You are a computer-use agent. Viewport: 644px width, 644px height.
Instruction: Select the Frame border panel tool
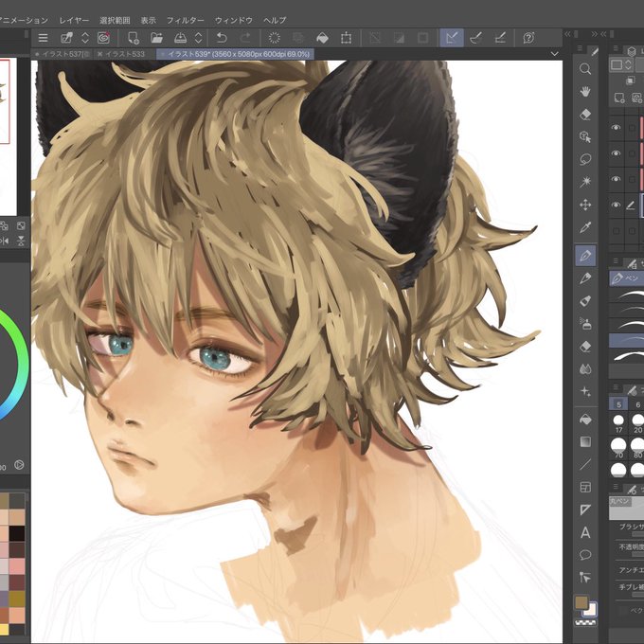(585, 487)
